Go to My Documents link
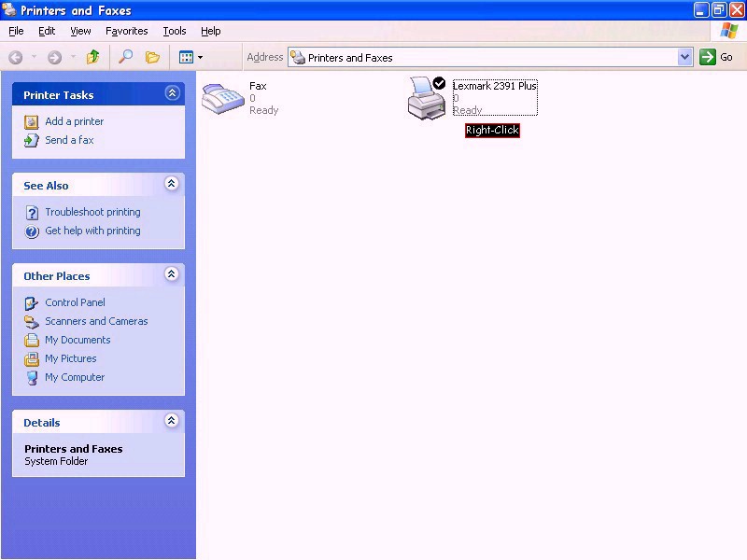Screen dimensions: 747x560 coord(78,340)
